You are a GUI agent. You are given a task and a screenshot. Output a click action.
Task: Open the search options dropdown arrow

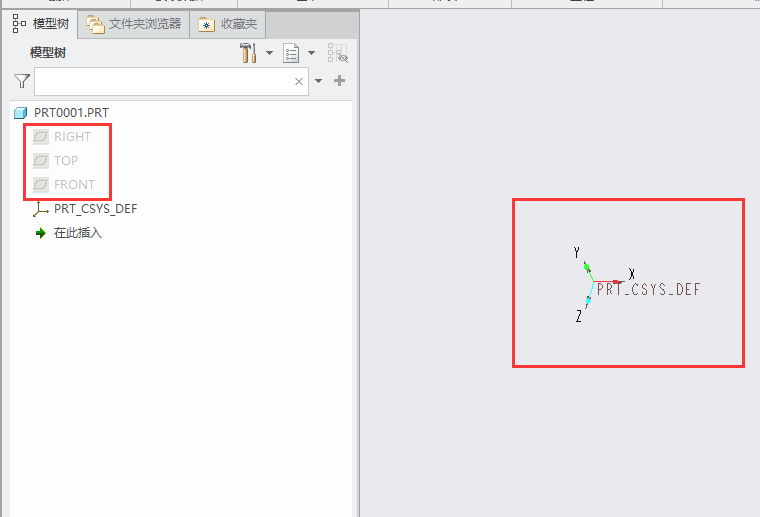tap(318, 81)
